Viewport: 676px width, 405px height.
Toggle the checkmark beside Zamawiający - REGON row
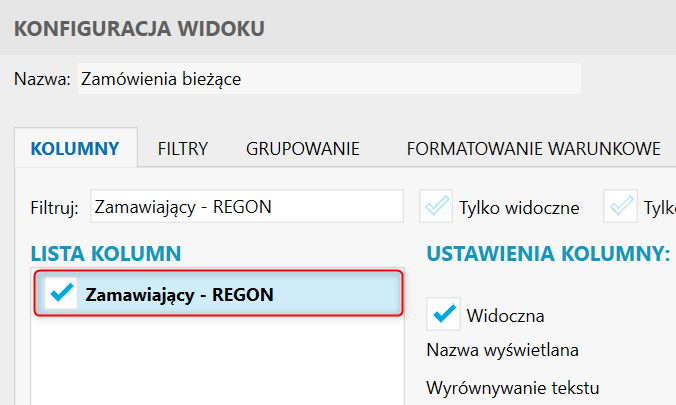pos(62,294)
